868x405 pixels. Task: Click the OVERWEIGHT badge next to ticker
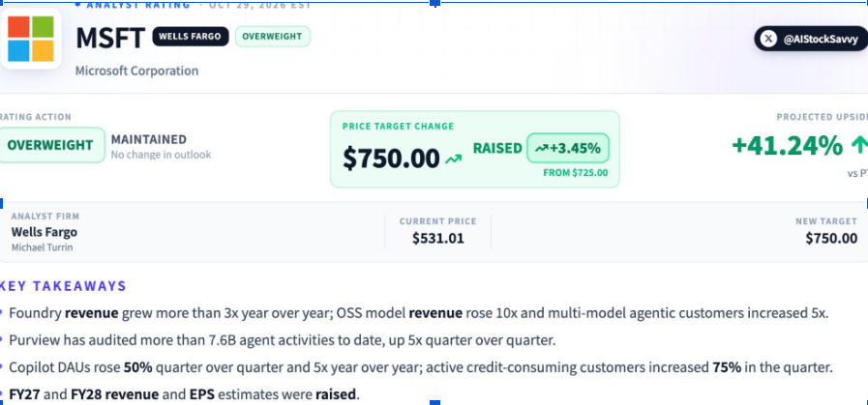point(272,37)
